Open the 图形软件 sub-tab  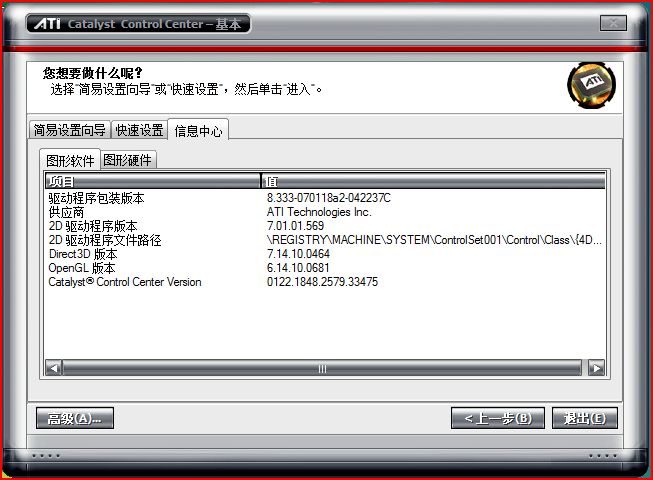(x=70, y=160)
